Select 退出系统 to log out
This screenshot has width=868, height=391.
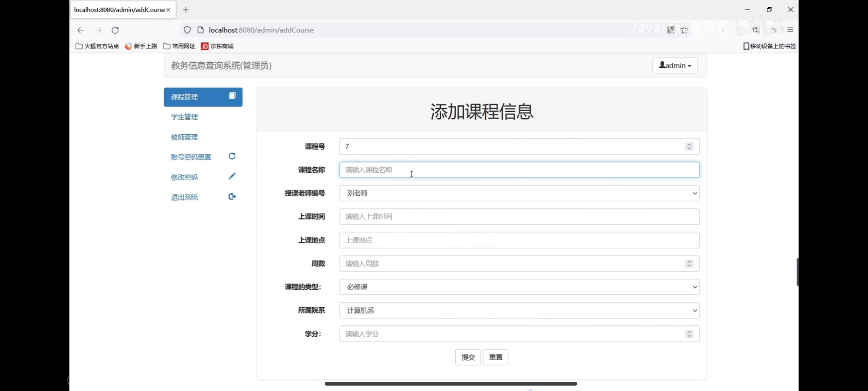[x=184, y=197]
